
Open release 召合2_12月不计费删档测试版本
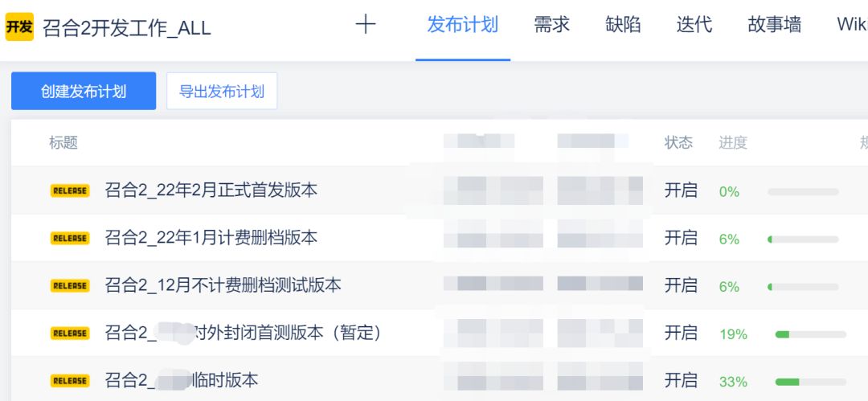point(223,286)
